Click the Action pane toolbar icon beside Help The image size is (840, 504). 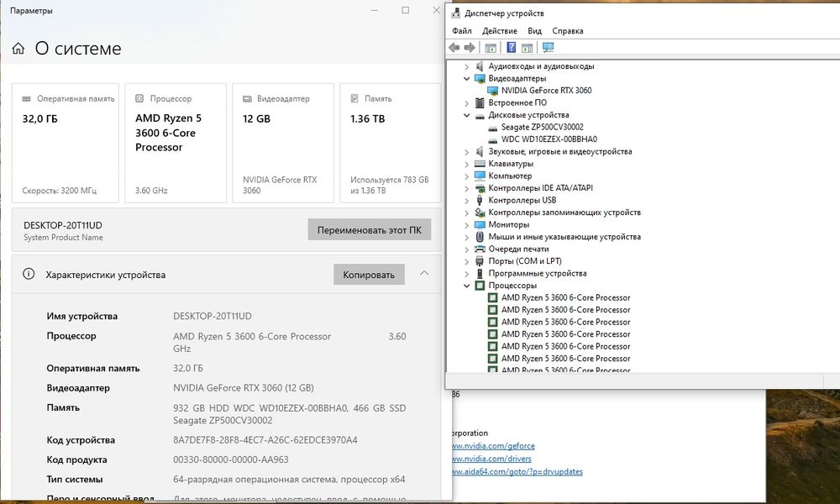[x=528, y=48]
